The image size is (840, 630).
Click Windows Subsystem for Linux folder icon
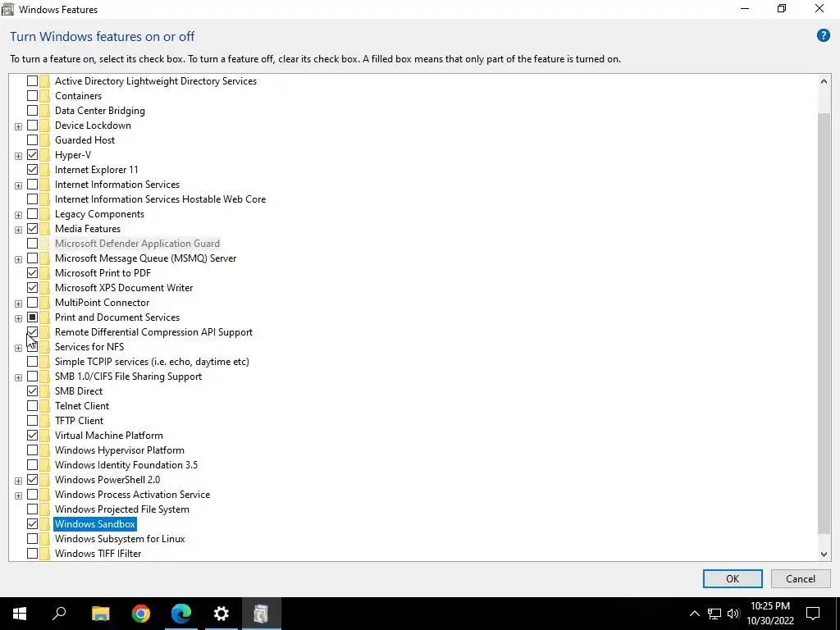[44, 539]
